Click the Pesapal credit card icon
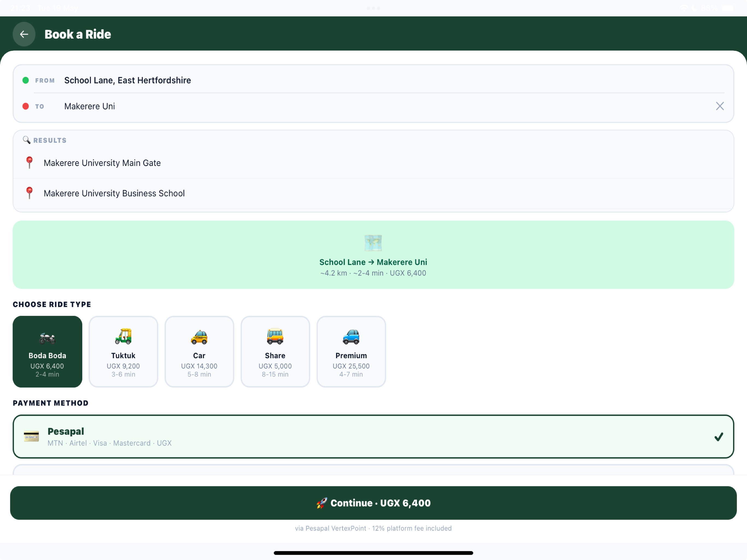The width and height of the screenshot is (747, 560). [31, 436]
